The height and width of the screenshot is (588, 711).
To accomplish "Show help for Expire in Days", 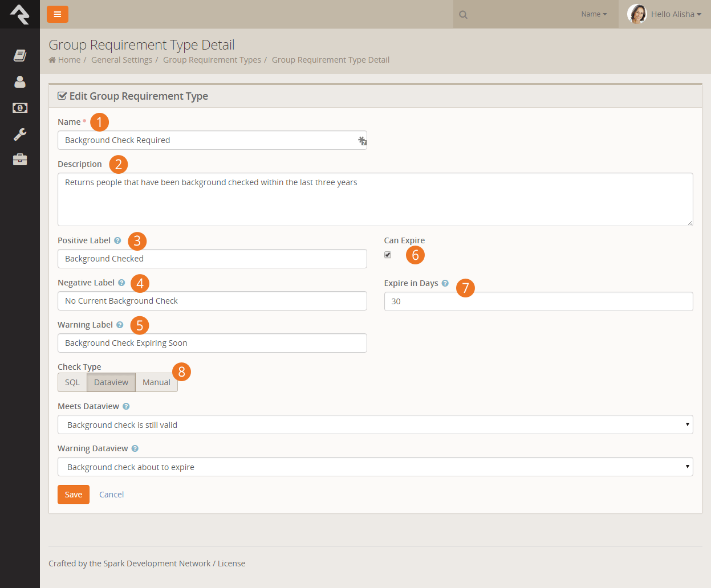I will 445,283.
